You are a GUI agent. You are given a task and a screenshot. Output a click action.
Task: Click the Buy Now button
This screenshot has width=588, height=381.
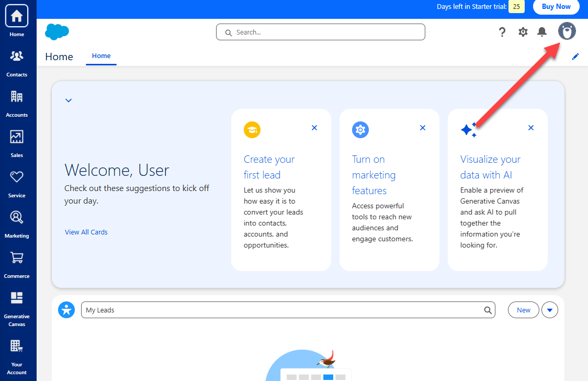click(556, 7)
